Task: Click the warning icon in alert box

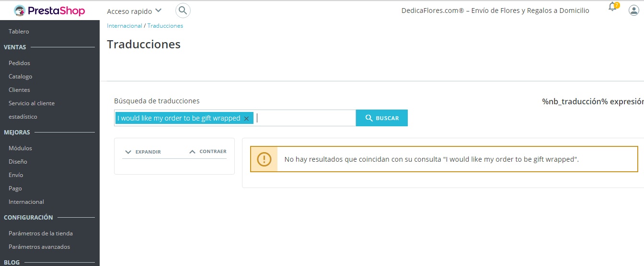Action: (x=264, y=159)
